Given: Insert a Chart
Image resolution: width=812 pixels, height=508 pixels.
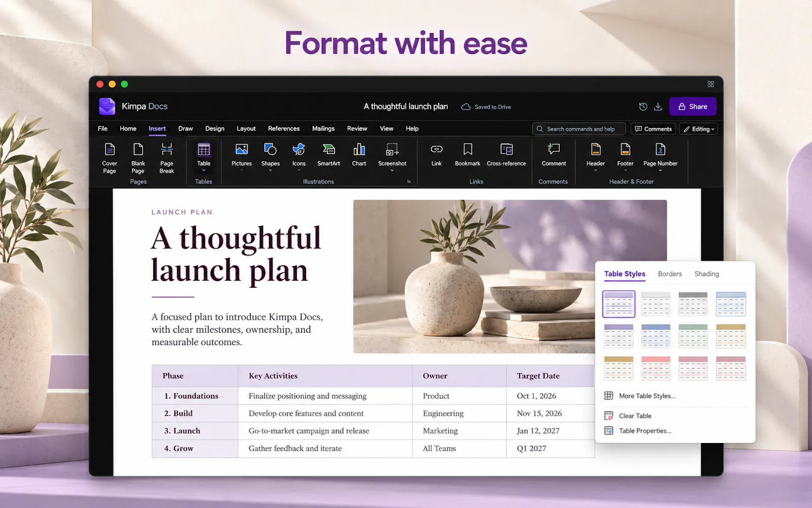Looking at the screenshot, I should [359, 155].
